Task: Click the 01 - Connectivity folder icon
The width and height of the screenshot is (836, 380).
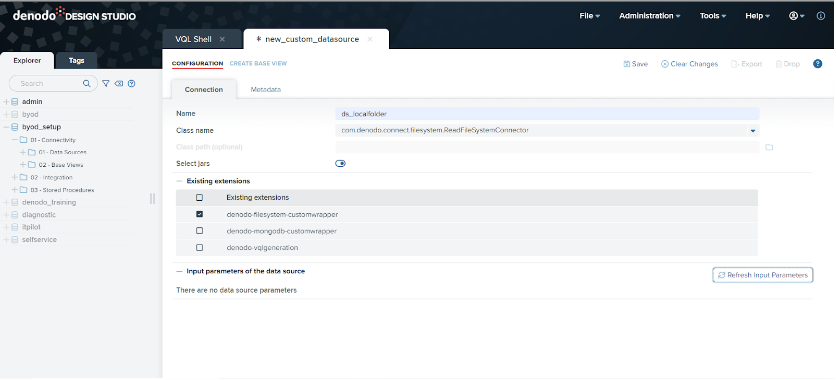Action: (x=23, y=140)
